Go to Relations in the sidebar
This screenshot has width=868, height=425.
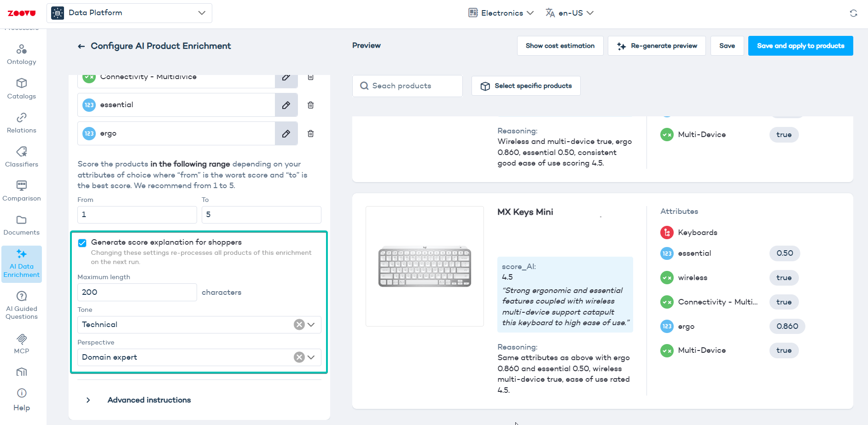[x=22, y=123]
